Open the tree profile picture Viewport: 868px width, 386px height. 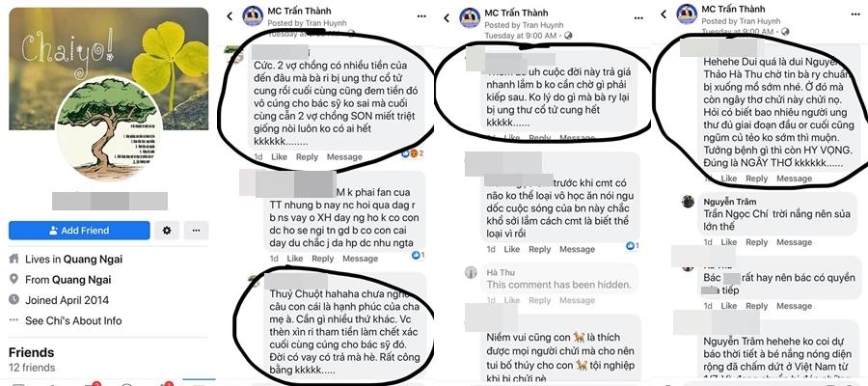(x=108, y=129)
